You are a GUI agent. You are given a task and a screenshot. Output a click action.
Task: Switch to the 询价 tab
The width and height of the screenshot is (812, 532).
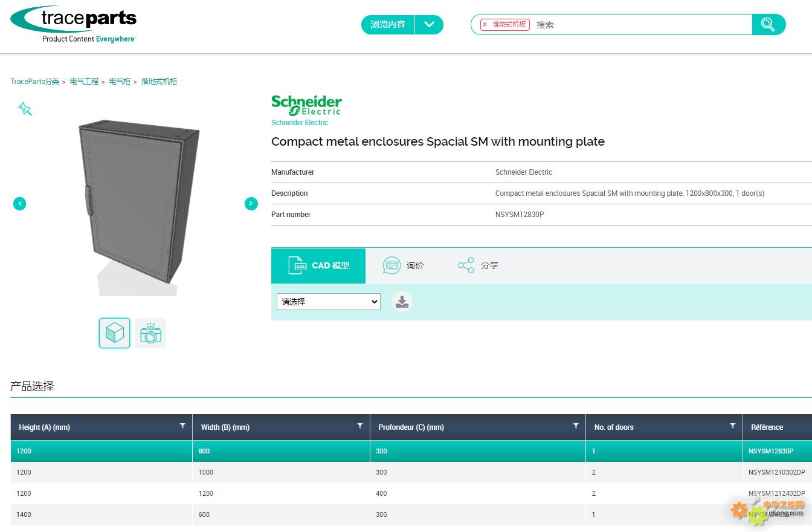[404, 265]
